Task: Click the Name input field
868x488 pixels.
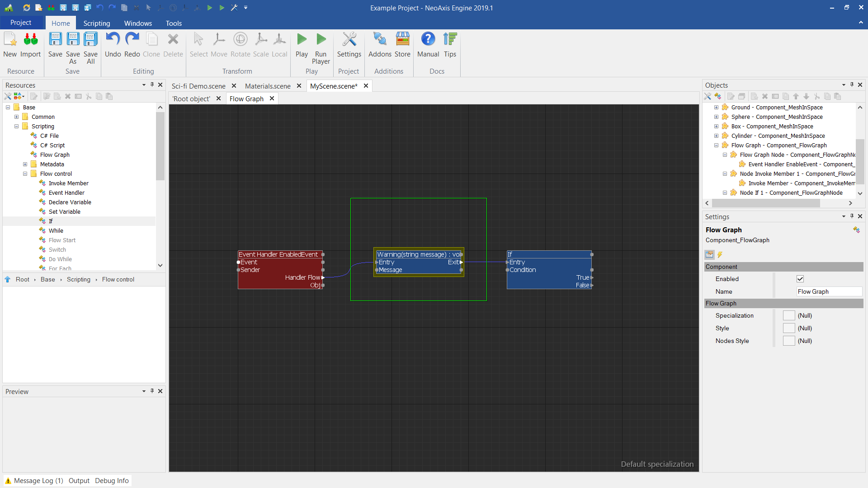Action: coord(829,291)
